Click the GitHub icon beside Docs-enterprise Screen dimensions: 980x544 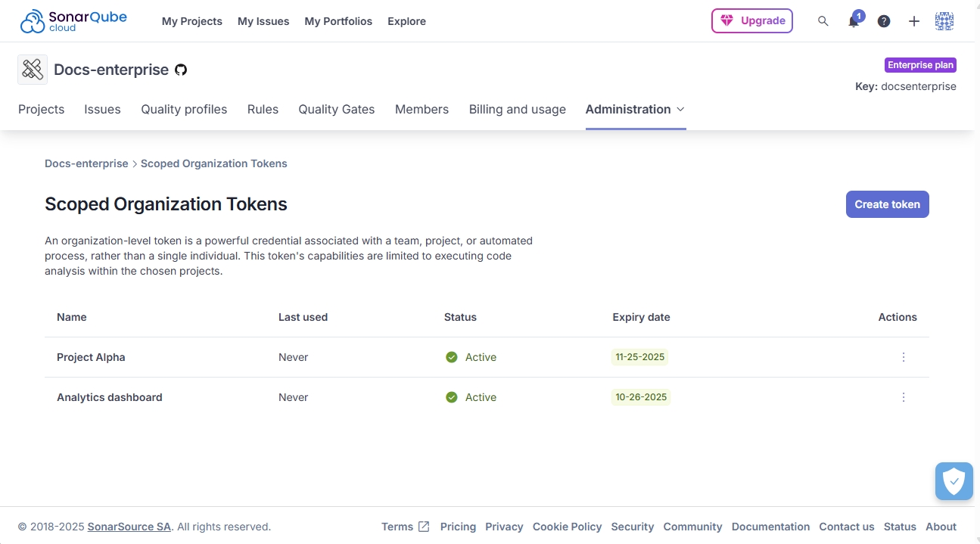click(x=181, y=70)
